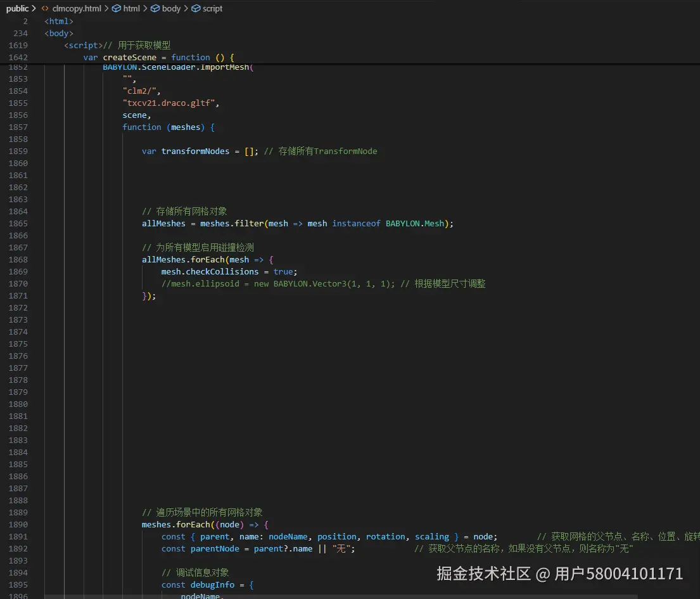Click the "txcv21.draco.gltf" string literal
The height and width of the screenshot is (599, 700).
pos(170,103)
